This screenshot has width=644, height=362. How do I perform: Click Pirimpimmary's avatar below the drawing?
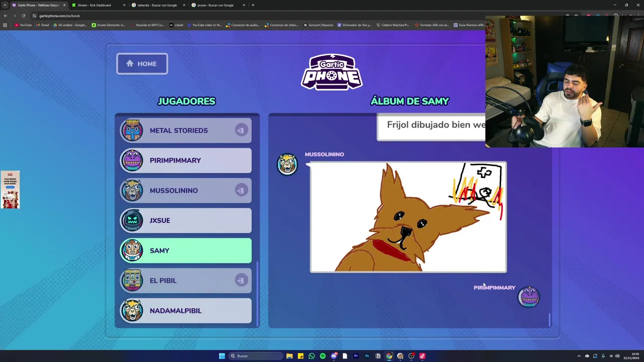pyautogui.click(x=529, y=297)
